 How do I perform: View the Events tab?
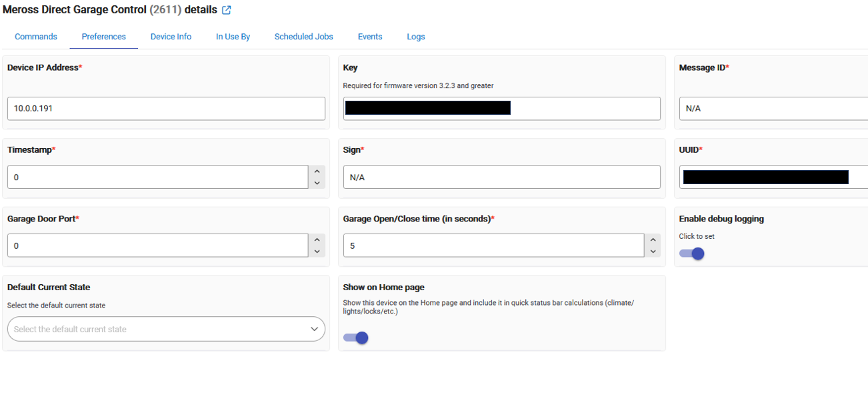pos(370,37)
